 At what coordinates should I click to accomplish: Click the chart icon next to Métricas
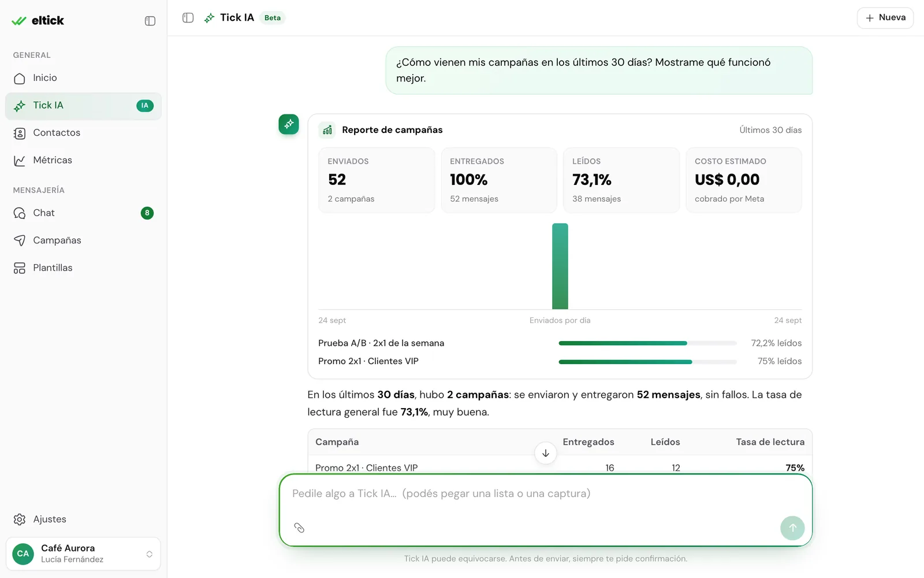20,161
